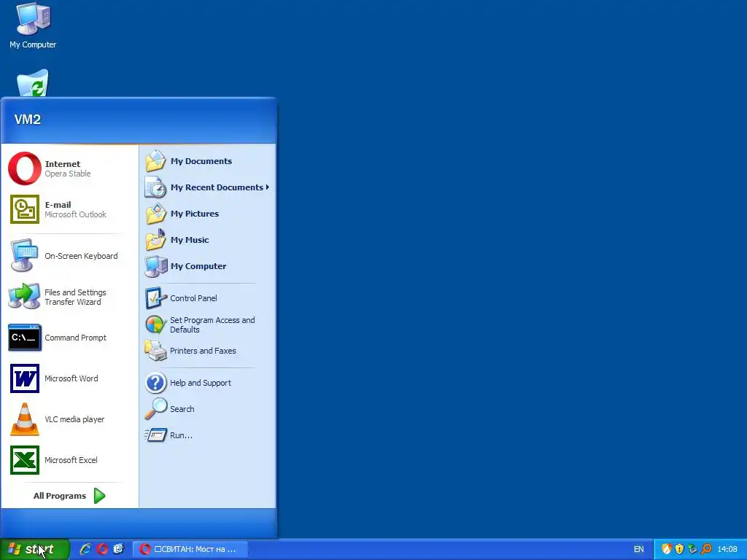Click EN language indicator
This screenshot has height=560, width=747.
click(639, 549)
